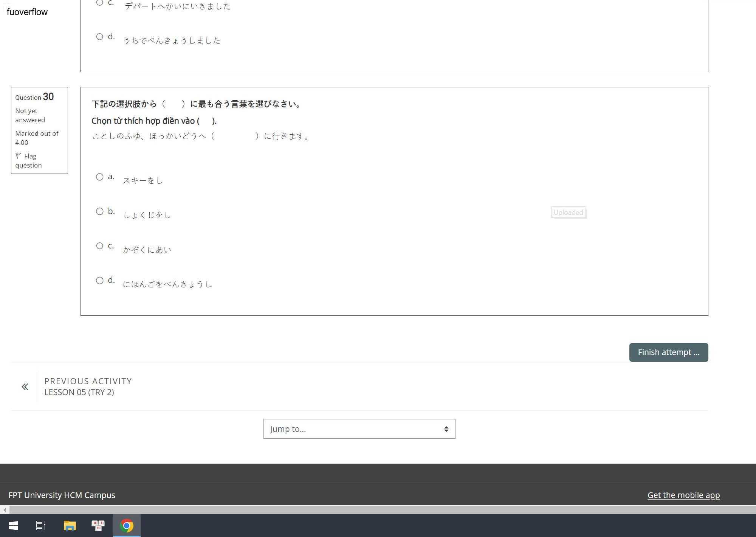
Task: Flag question 30
Action: 28,161
